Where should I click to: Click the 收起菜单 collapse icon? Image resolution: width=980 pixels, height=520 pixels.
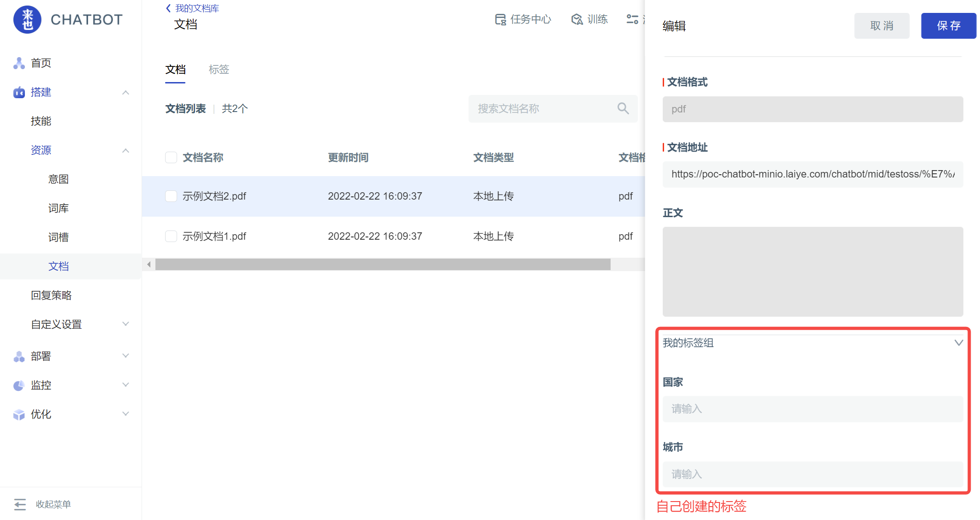[x=20, y=504]
